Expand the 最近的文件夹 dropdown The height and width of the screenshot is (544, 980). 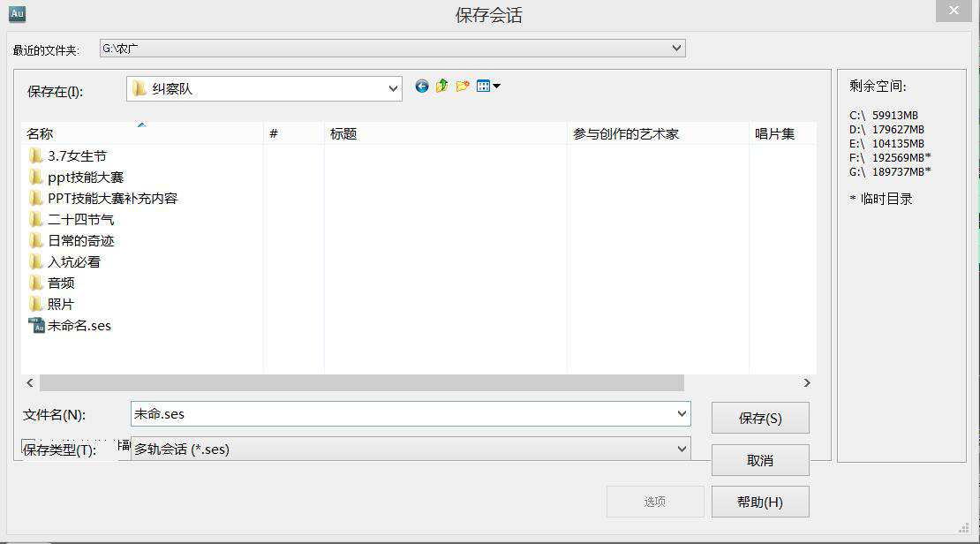[x=677, y=48]
